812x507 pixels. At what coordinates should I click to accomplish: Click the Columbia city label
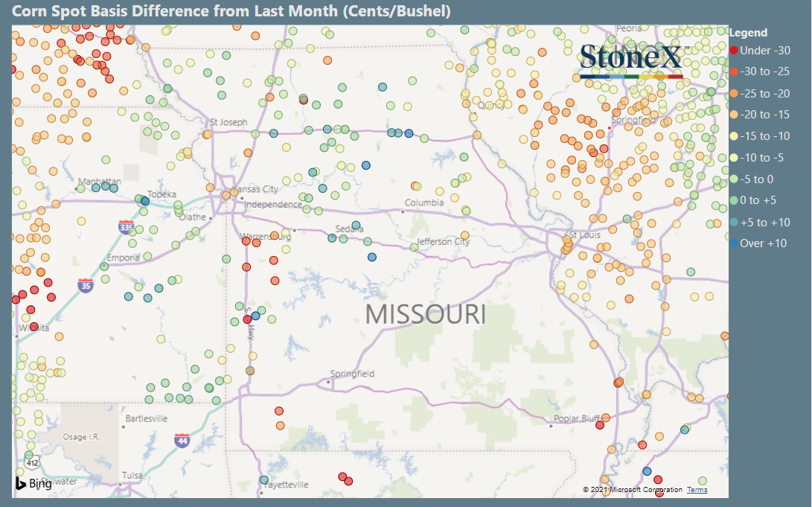(424, 203)
